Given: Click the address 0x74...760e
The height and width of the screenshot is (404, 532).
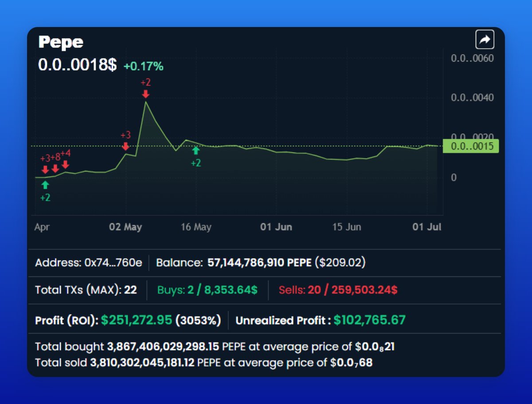Looking at the screenshot, I should pyautogui.click(x=113, y=263).
